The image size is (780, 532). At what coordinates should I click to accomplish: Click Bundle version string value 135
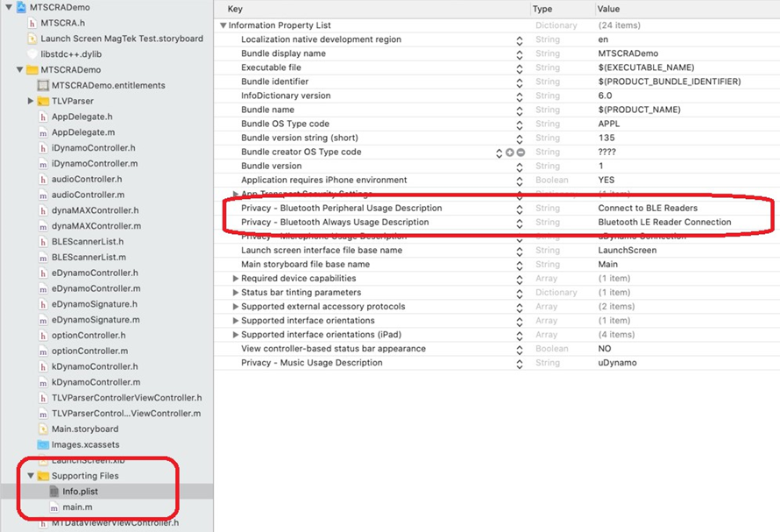(606, 138)
